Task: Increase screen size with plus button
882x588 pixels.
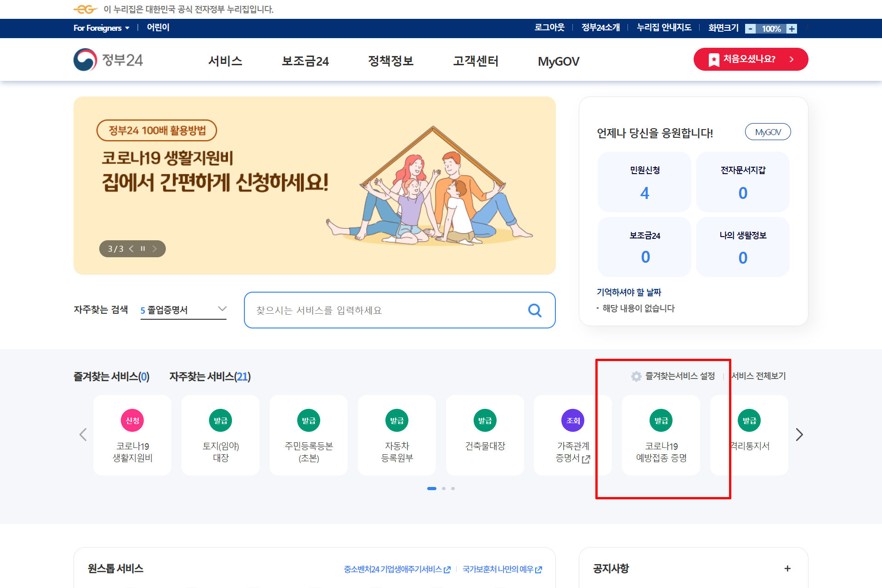Action: (x=792, y=28)
